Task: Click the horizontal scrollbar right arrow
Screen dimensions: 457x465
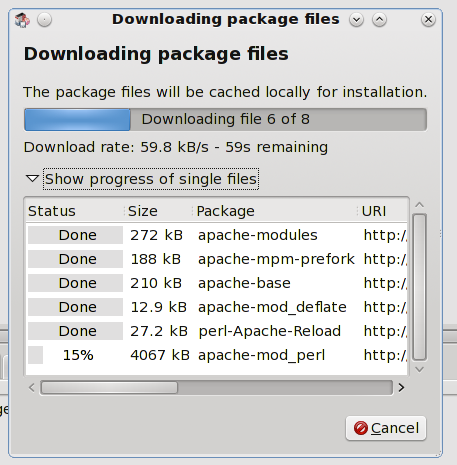Action: 401,387
